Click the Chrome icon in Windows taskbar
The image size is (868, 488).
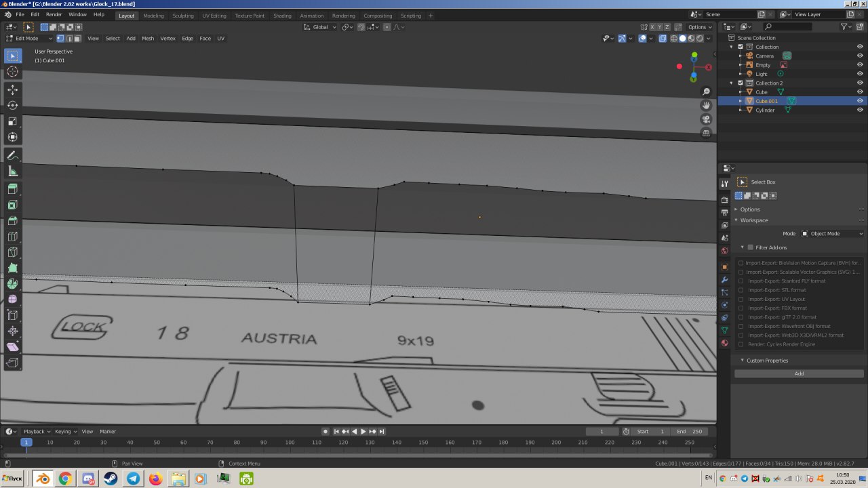(x=65, y=479)
